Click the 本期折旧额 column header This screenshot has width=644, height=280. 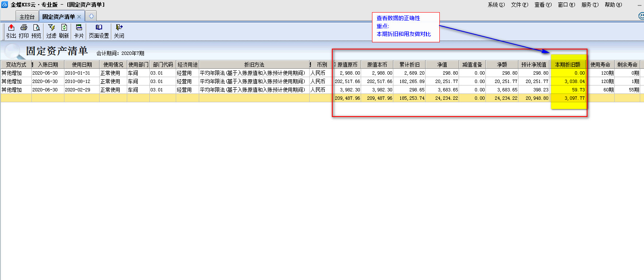[567, 65]
